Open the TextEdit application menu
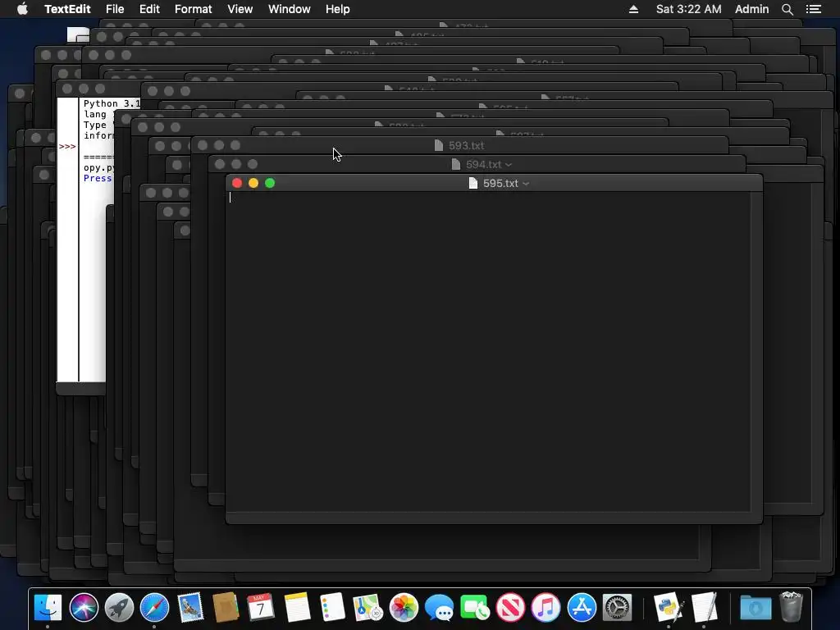This screenshot has height=630, width=840. (x=67, y=9)
